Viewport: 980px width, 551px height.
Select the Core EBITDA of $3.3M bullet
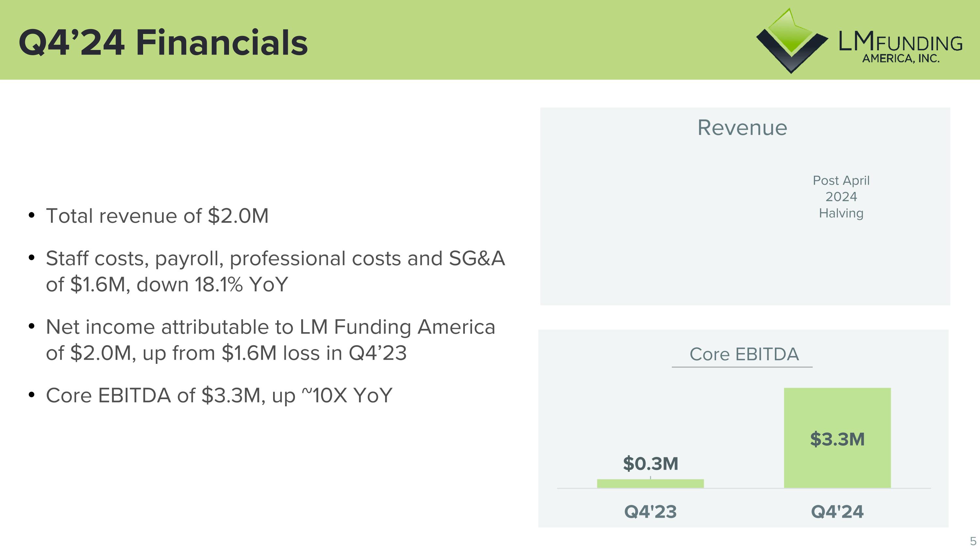tap(219, 396)
